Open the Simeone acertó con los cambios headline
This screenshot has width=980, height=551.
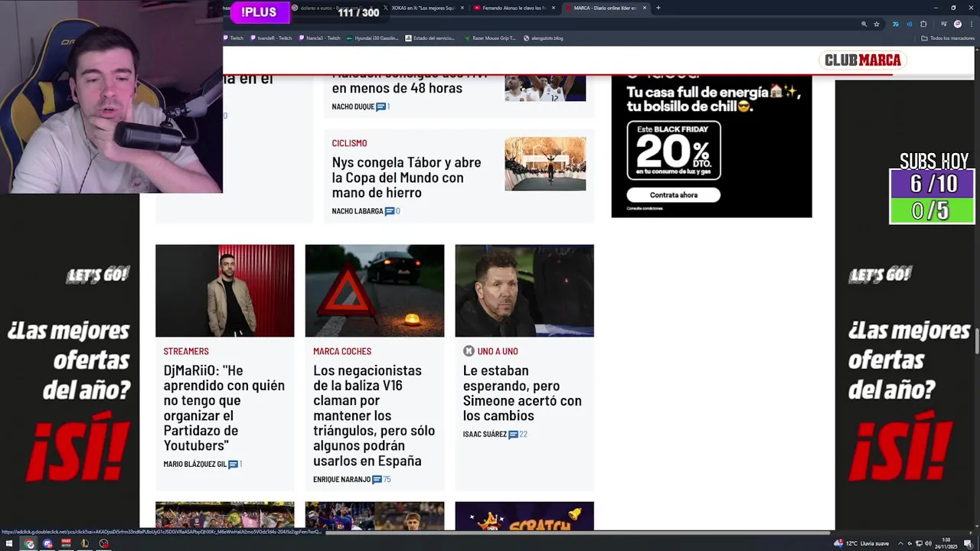[522, 393]
